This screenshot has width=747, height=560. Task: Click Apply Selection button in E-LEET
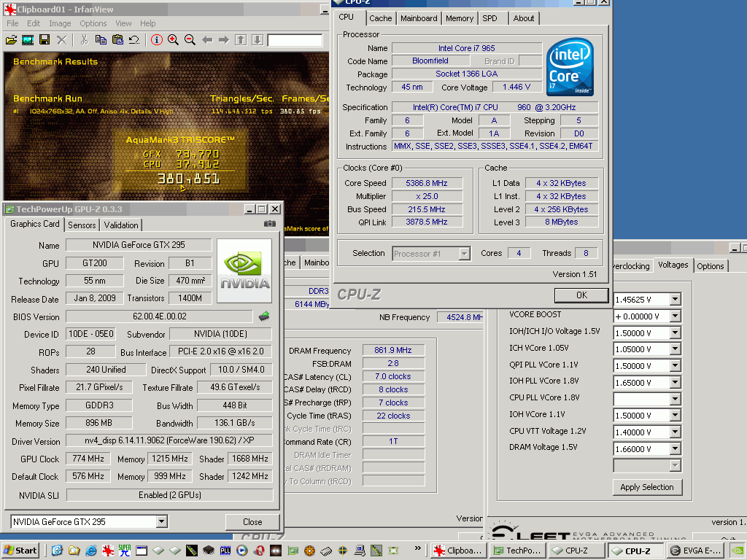pos(647,487)
